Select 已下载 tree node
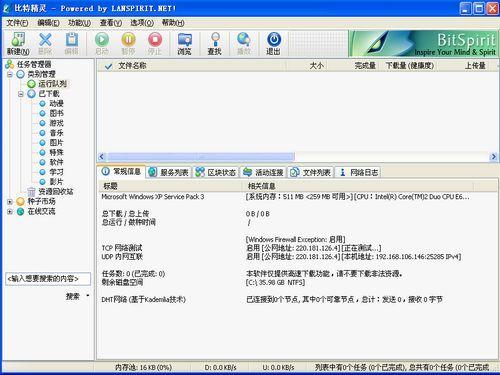This screenshot has height=375, width=500. pyautogui.click(x=49, y=94)
